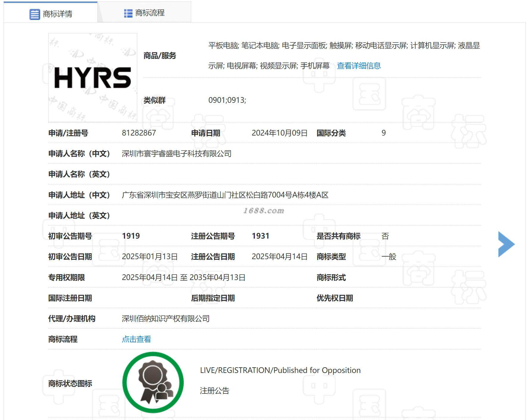
Task: Select the LIVE/REGISTRATION/Published for Opposition status text
Action: tap(280, 370)
